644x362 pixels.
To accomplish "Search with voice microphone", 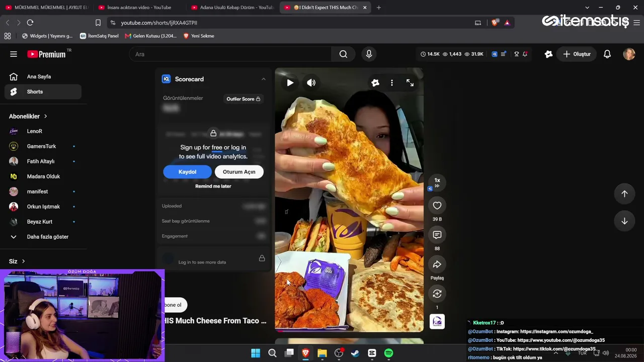I will [x=369, y=54].
